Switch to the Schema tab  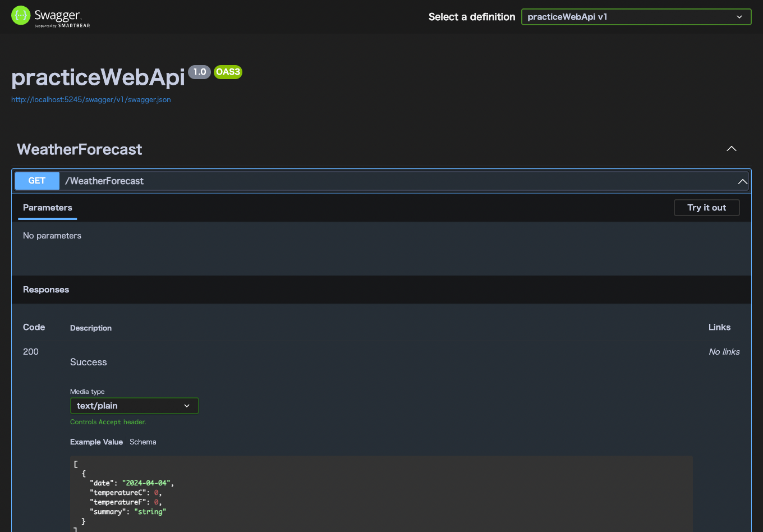pyautogui.click(x=143, y=442)
